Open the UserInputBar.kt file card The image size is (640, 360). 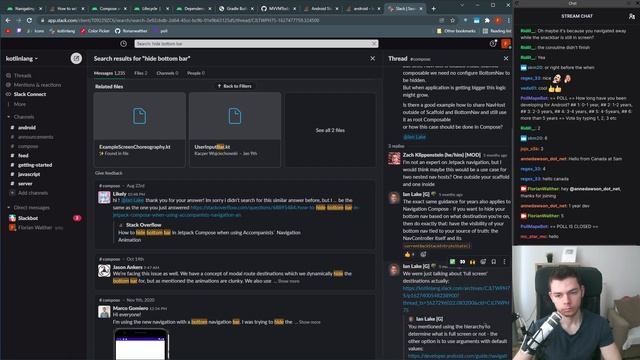(235, 130)
